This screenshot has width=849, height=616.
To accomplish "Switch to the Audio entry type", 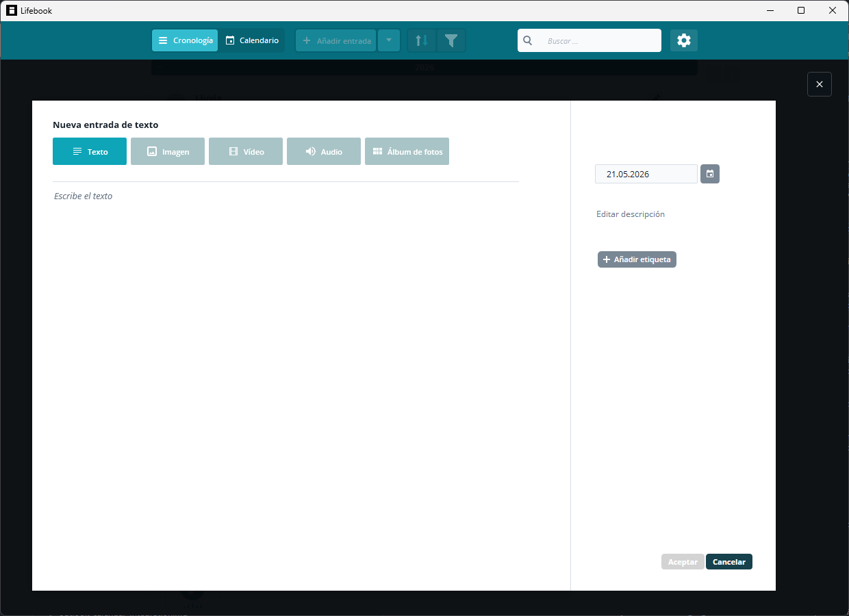I will click(x=324, y=151).
